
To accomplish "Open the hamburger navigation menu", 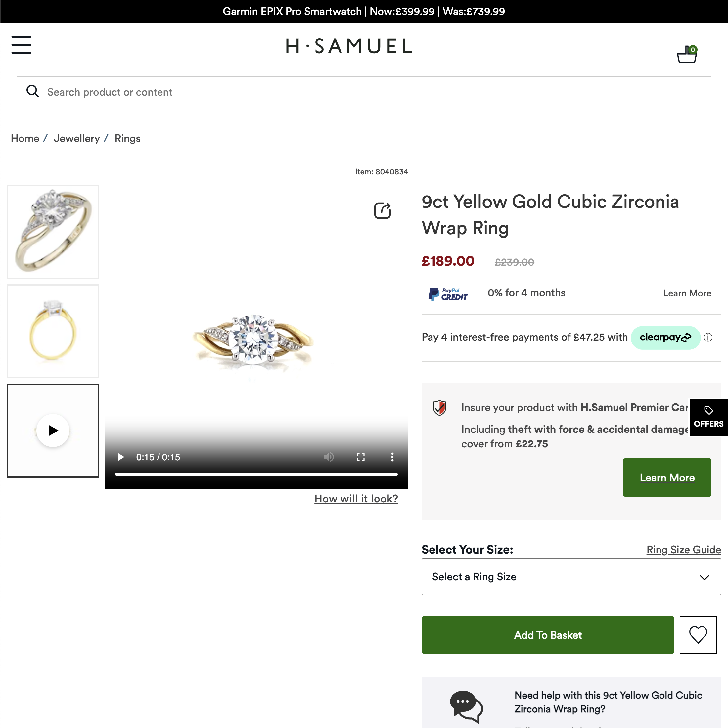I will pyautogui.click(x=21, y=45).
